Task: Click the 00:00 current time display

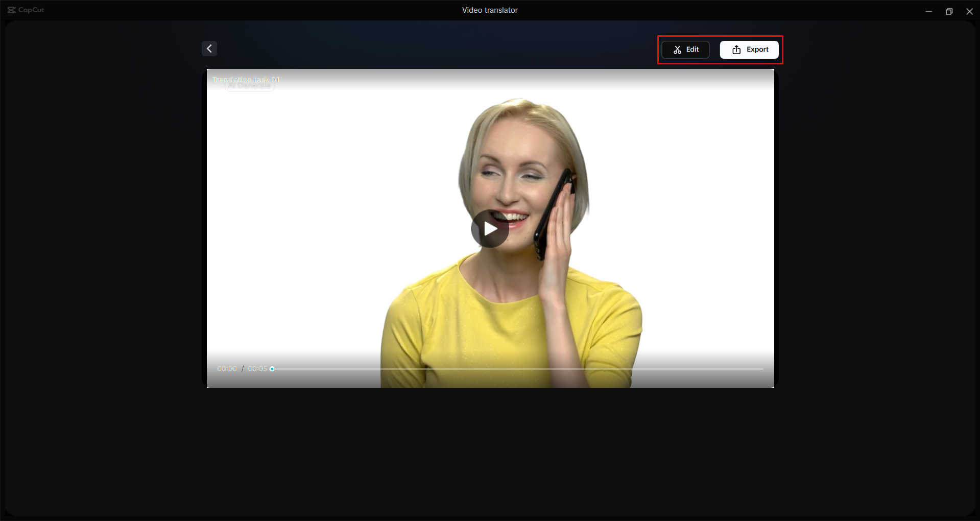Action: [x=226, y=368]
